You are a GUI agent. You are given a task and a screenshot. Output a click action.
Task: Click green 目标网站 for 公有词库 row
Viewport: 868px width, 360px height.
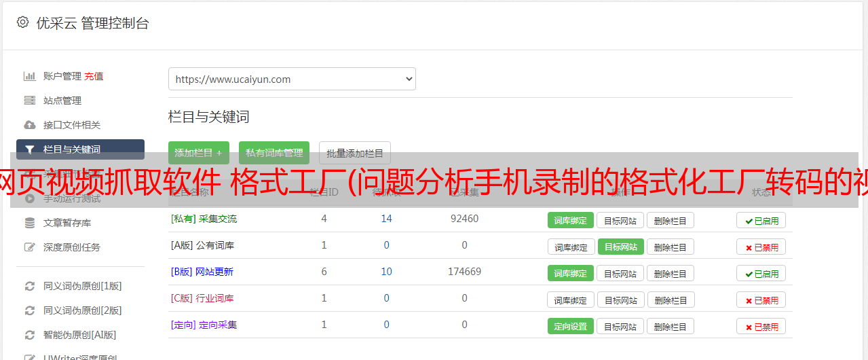621,247
